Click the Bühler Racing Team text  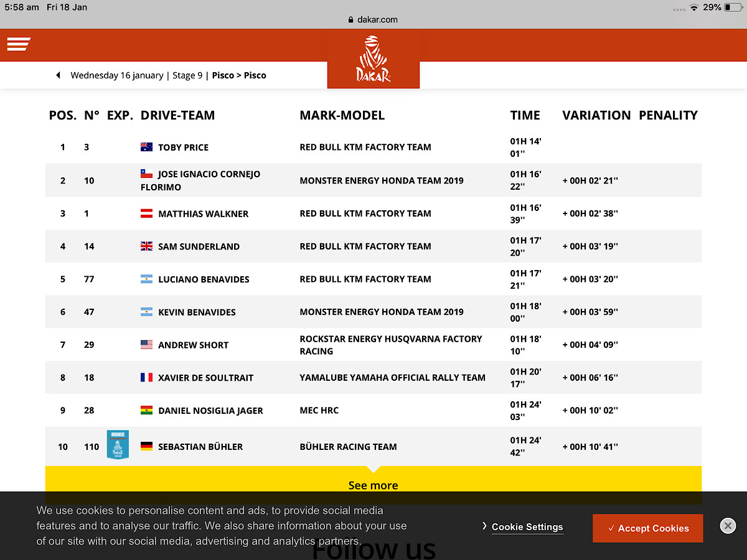coord(349,447)
